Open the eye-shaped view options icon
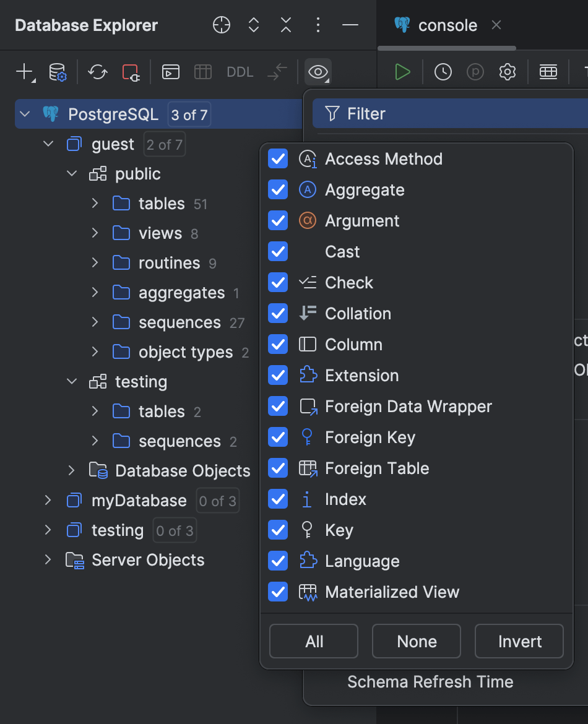Image resolution: width=588 pixels, height=724 pixels. tap(318, 72)
